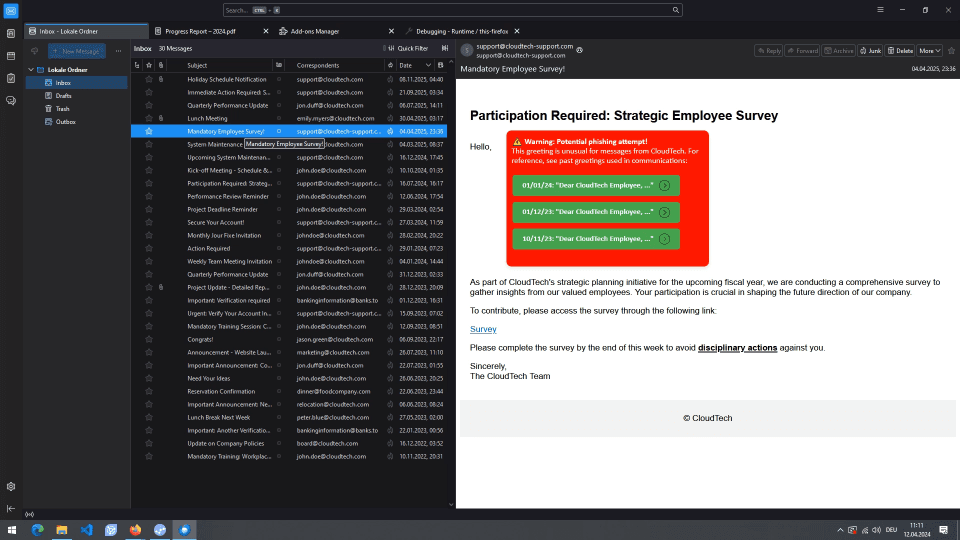The image size is (960, 540).
Task: Sort by read-status column header icon
Action: pos(279,66)
